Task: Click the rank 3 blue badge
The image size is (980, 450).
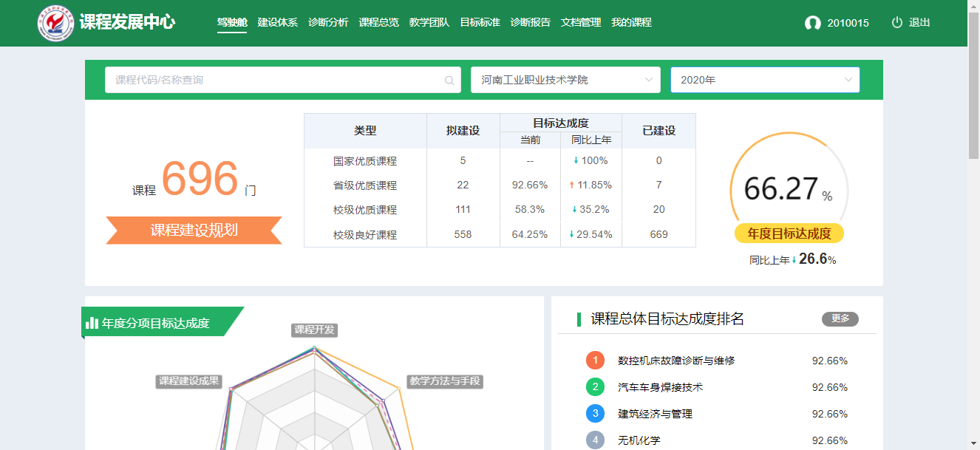Action: click(x=596, y=414)
